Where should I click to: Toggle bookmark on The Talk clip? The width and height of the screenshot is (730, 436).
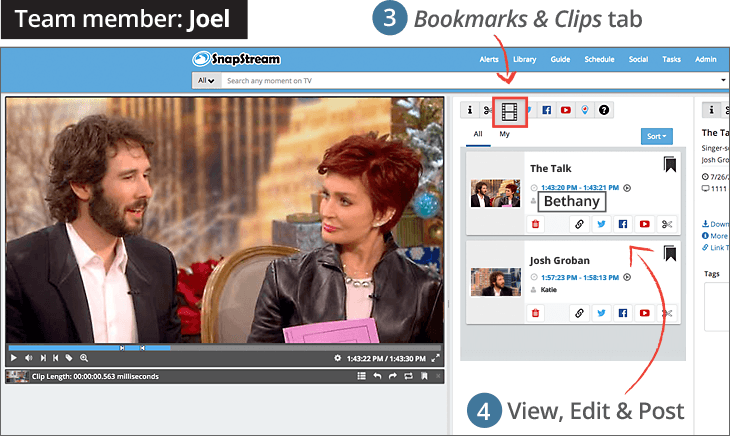point(669,165)
